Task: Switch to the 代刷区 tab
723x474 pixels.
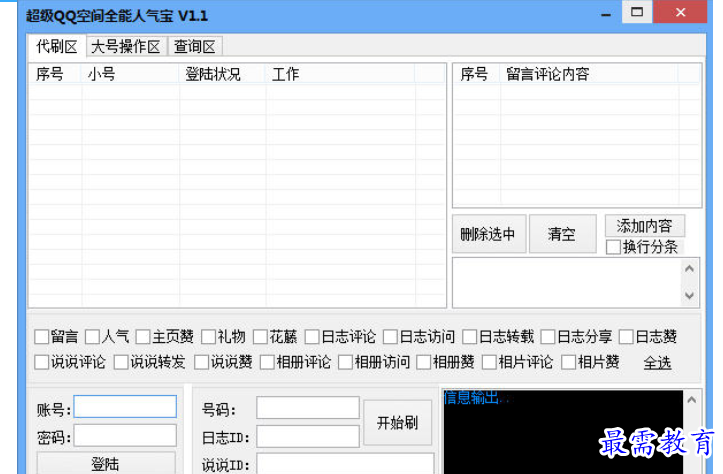Action: coord(57,47)
